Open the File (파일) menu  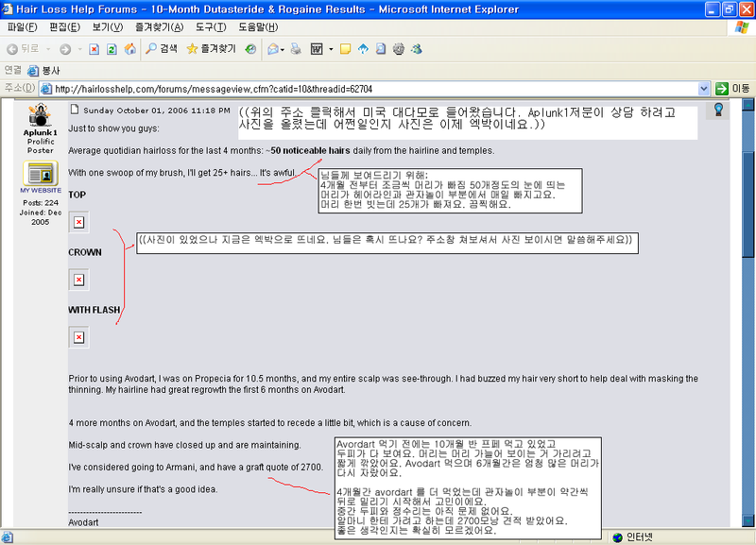pos(22,27)
